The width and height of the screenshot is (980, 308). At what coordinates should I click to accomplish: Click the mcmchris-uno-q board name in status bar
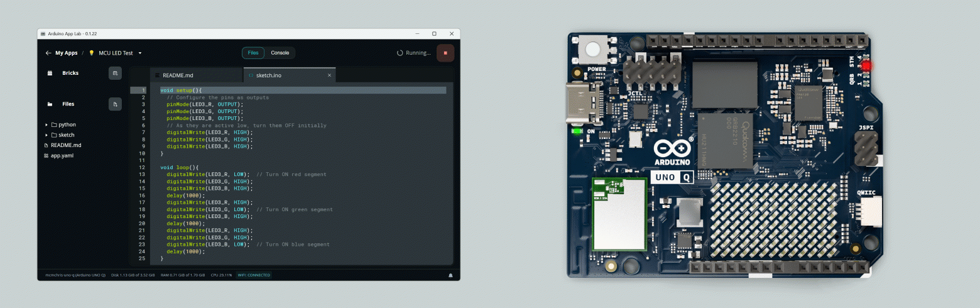(75, 275)
